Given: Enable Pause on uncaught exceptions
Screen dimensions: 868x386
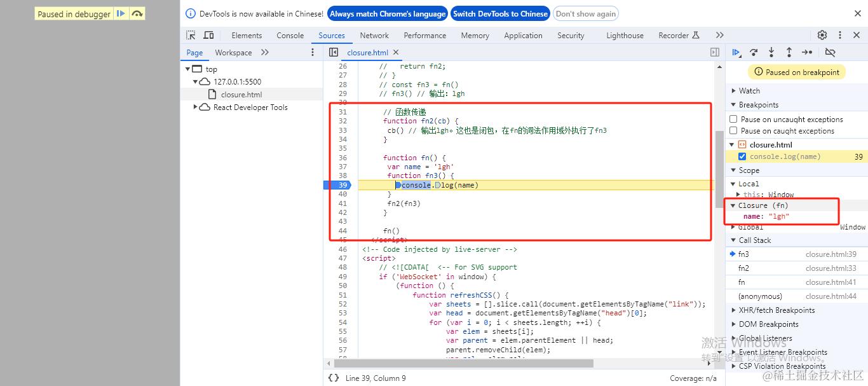Looking at the screenshot, I should coord(734,119).
